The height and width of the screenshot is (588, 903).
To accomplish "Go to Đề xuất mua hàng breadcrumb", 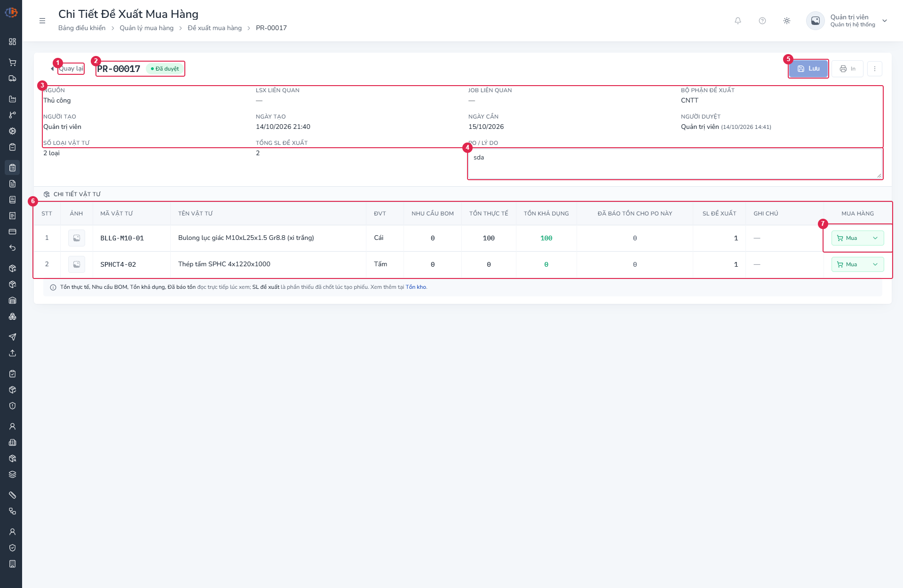I will pyautogui.click(x=214, y=28).
